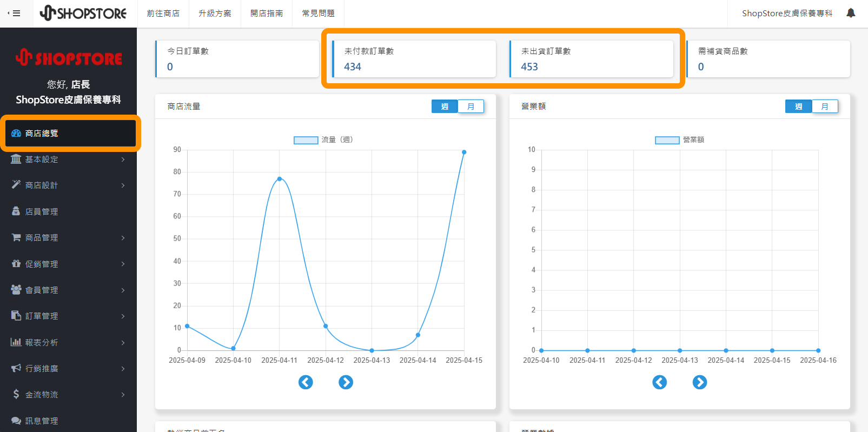Click the 金流物流 dollar icon
The height and width of the screenshot is (432, 868).
(x=16, y=394)
